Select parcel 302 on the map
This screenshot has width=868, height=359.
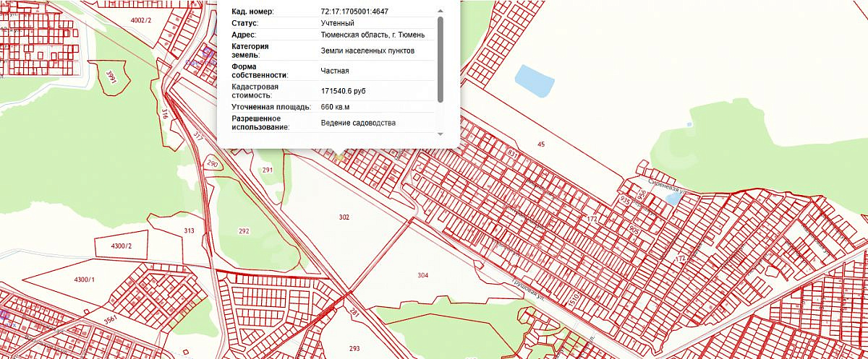[344, 217]
